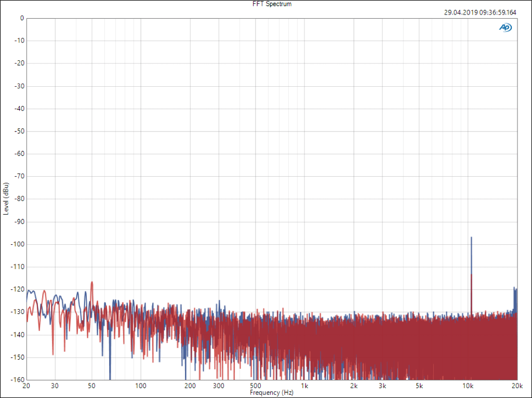Click the blue spike near the 20k edge
Viewport: 532px width, 398px height.
[514, 288]
